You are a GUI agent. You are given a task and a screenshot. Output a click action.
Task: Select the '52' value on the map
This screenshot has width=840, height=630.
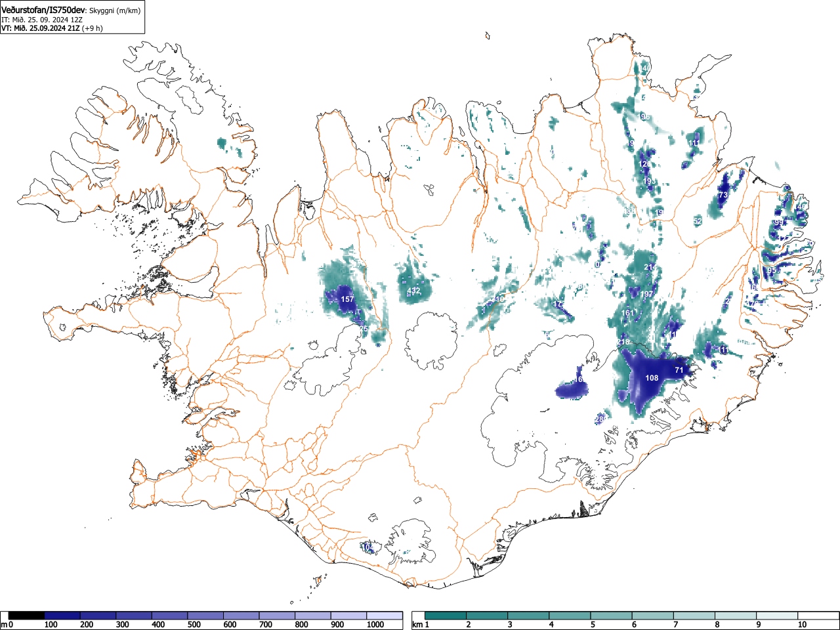pos(698,222)
